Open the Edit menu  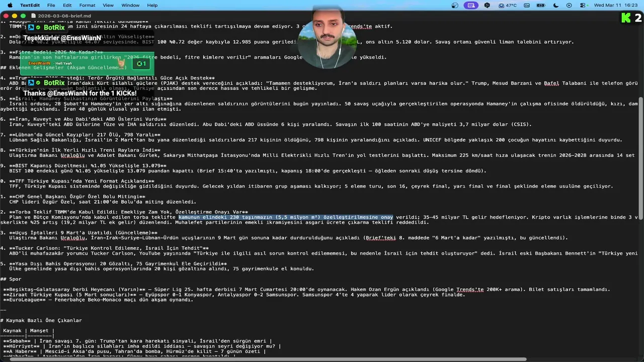pos(67,5)
